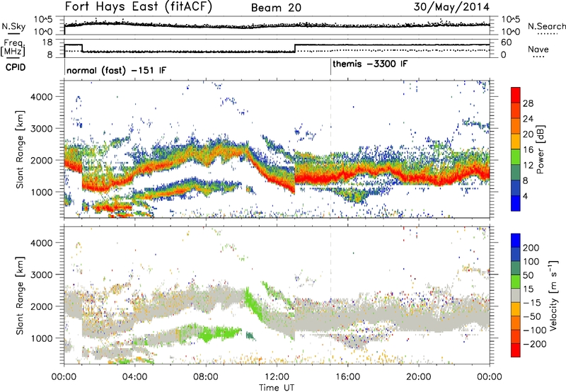Click the 'normal (fast) -151 IF' text
The image size is (566, 392).
tap(116, 70)
